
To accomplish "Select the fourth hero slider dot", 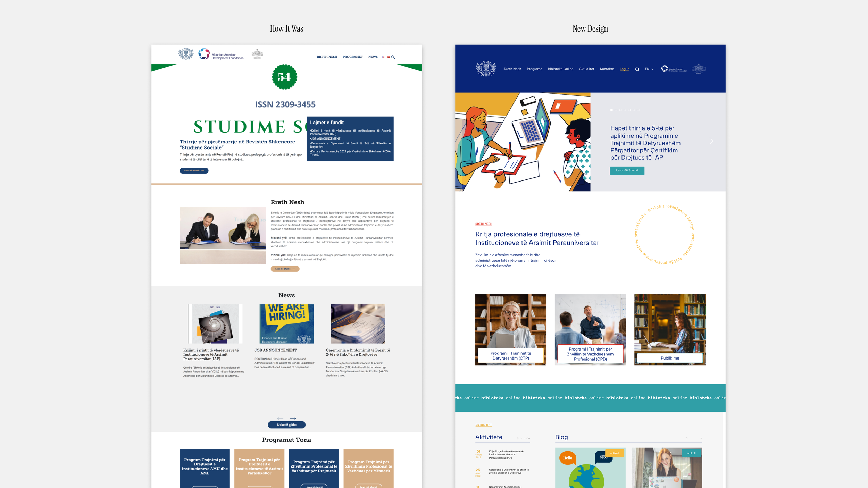I will [625, 110].
